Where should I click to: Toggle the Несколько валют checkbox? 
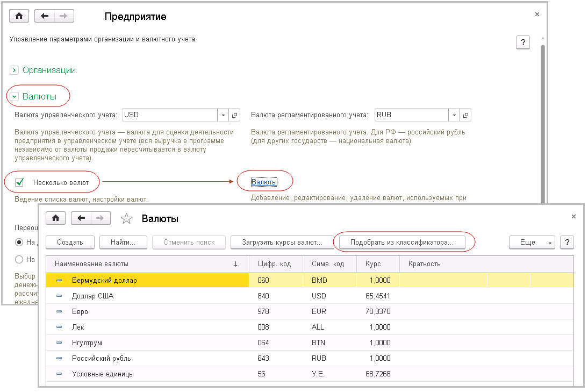(20, 183)
